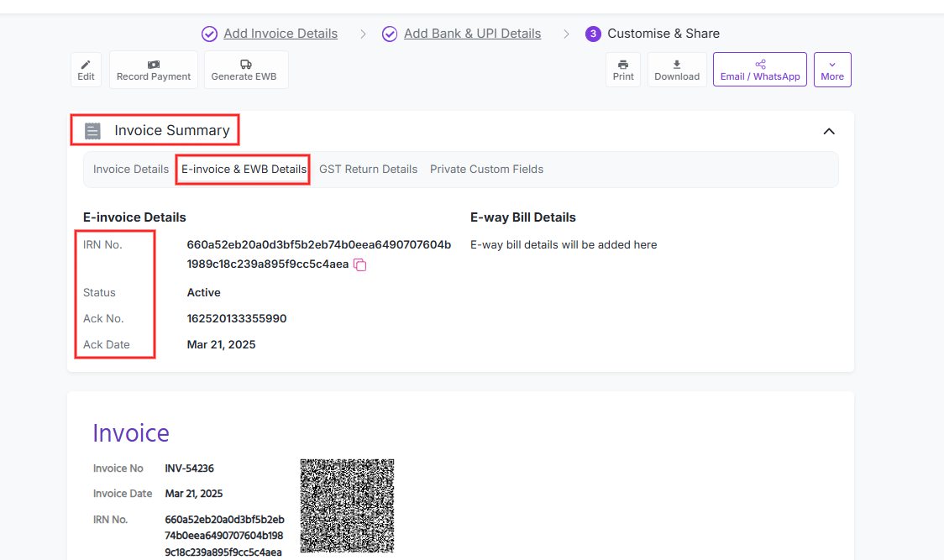The height and width of the screenshot is (560, 944).
Task: Switch to Invoice Details tab
Action: pyautogui.click(x=131, y=170)
